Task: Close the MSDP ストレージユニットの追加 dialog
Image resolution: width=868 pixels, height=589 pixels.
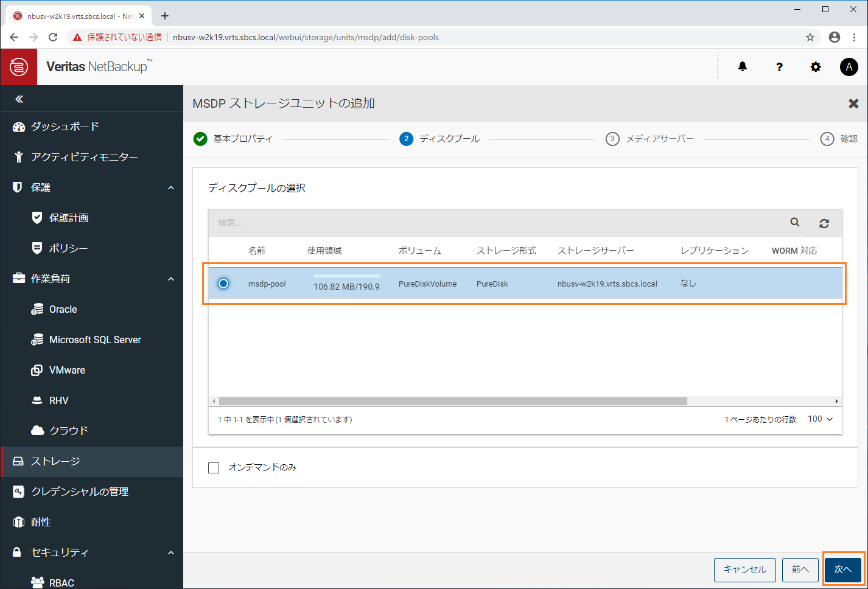Action: [x=853, y=103]
